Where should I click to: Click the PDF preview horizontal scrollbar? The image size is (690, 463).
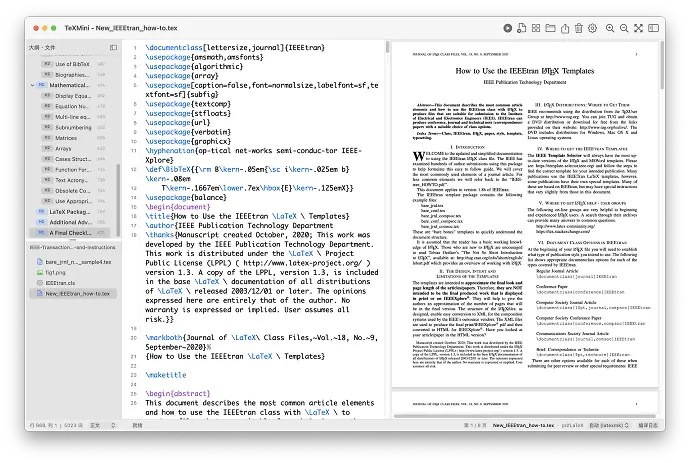[x=525, y=416]
